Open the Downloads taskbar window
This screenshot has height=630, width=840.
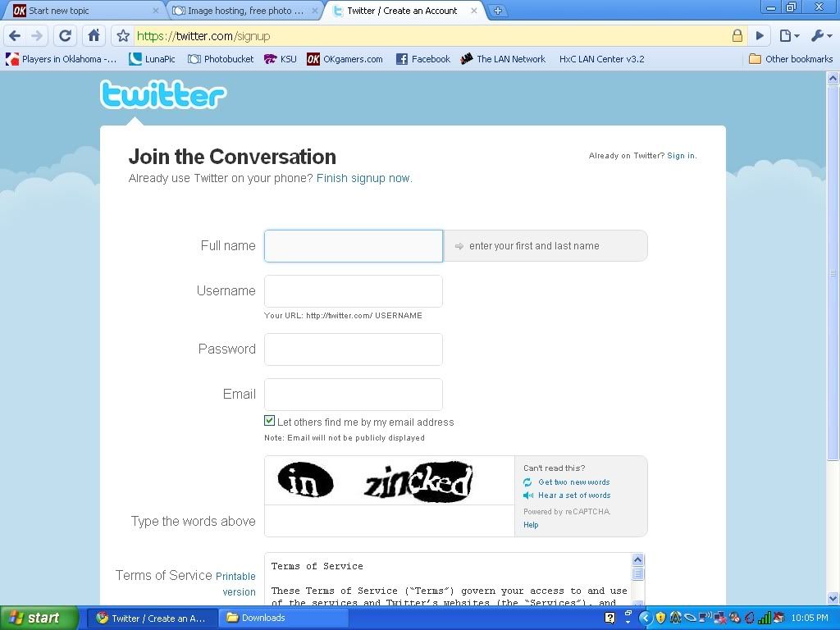click(x=284, y=619)
